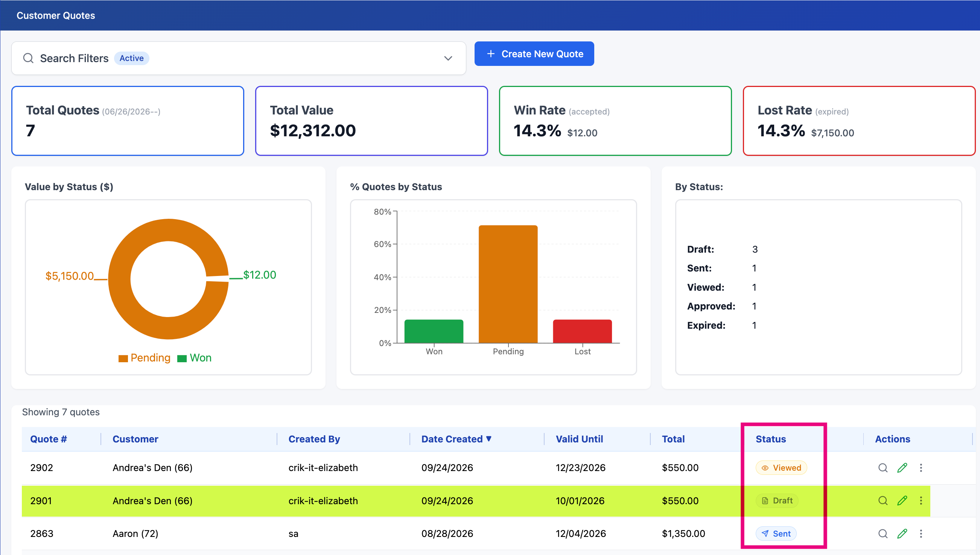View quote 2902 with the magnifier icon
Image resolution: width=980 pixels, height=555 pixels.
[x=883, y=468]
